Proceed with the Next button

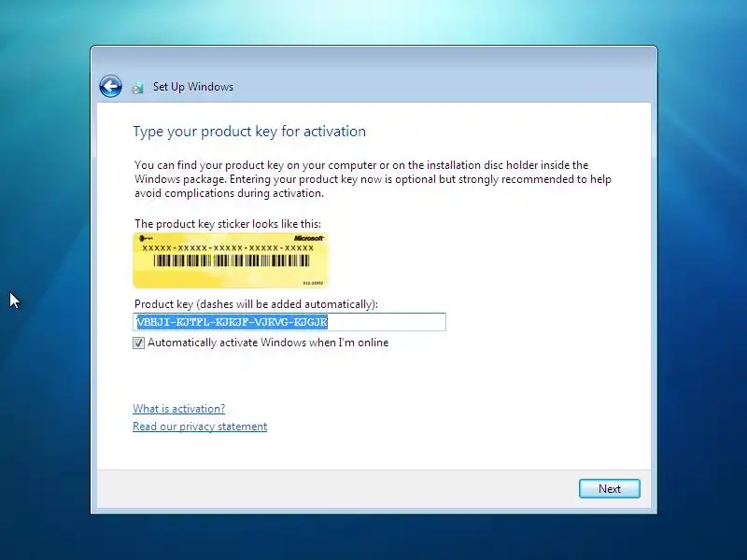(610, 488)
